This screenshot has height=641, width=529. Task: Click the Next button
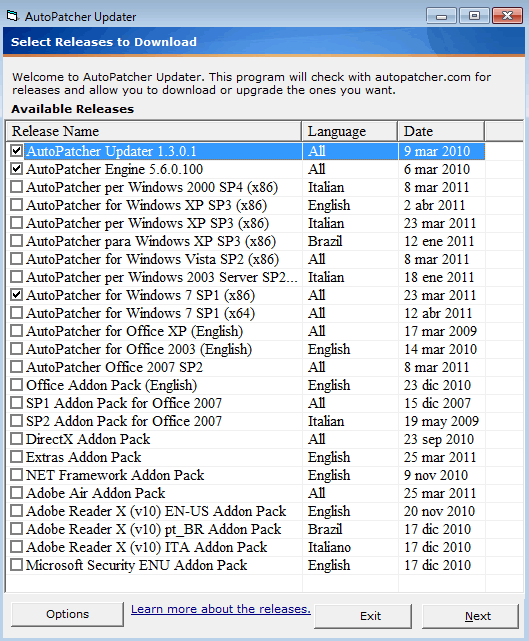tap(471, 616)
